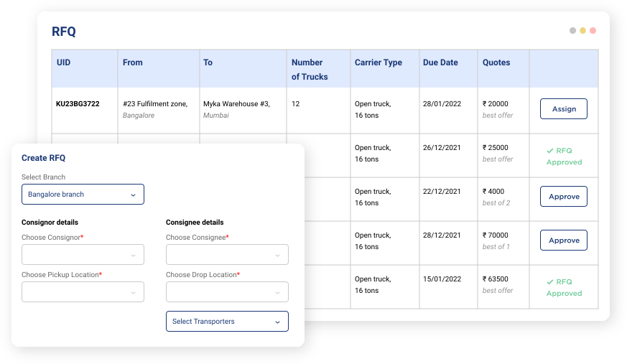Click the RFQ Approved checkmark for ₹ 63500

click(x=550, y=282)
